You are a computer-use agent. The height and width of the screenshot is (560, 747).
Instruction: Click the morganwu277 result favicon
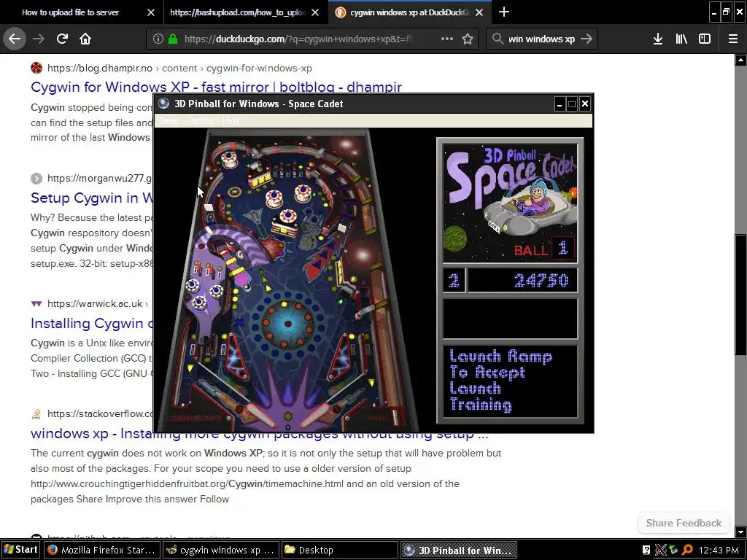(36, 179)
